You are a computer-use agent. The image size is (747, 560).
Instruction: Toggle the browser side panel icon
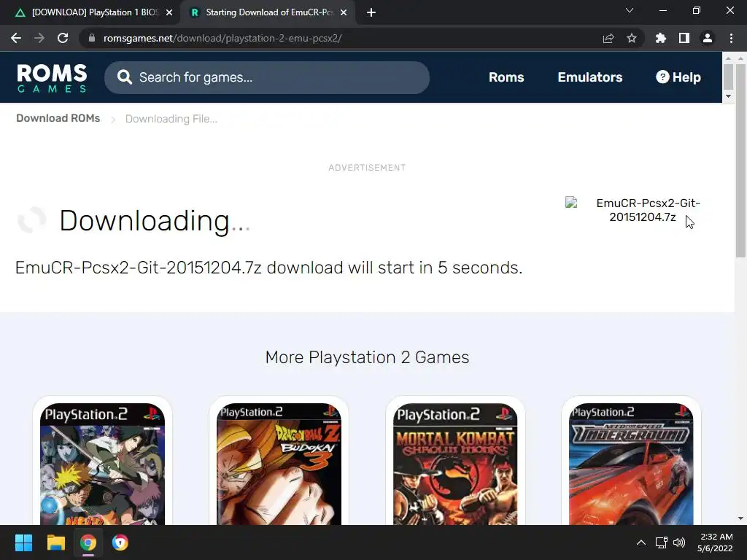(x=684, y=38)
